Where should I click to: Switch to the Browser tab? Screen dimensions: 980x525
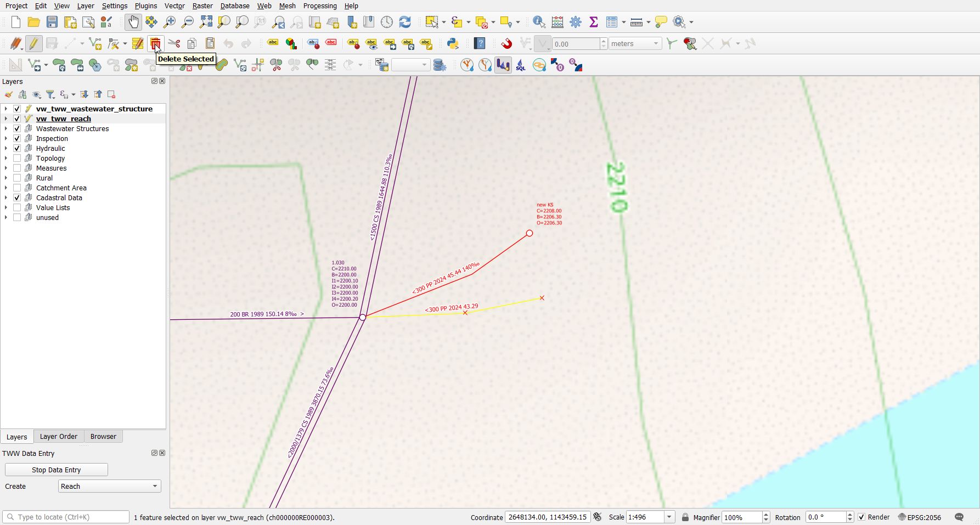click(103, 437)
